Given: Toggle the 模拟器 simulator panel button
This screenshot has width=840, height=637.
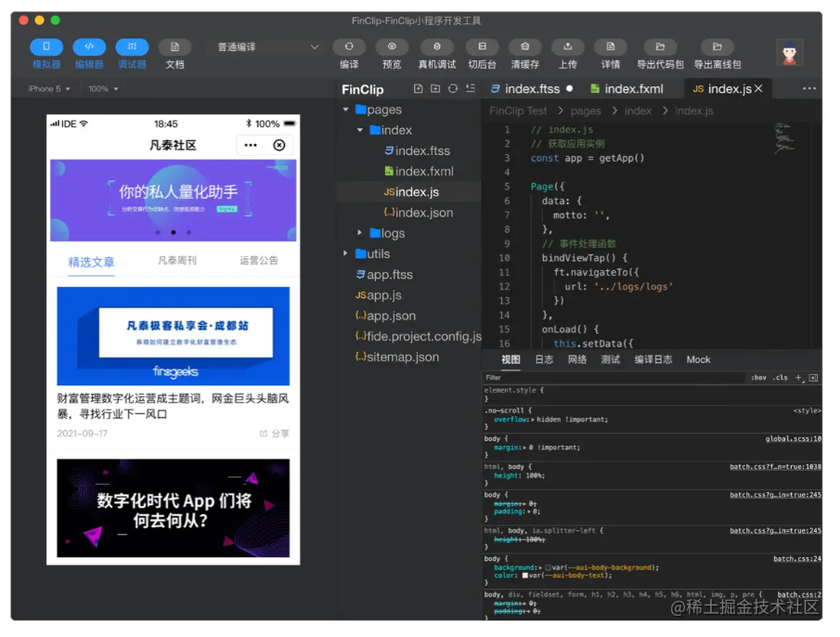Looking at the screenshot, I should (x=46, y=47).
